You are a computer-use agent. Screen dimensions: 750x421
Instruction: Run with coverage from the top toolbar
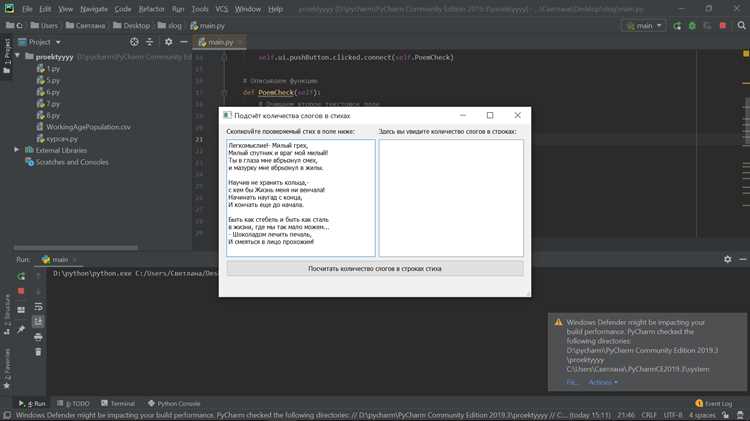coord(707,26)
